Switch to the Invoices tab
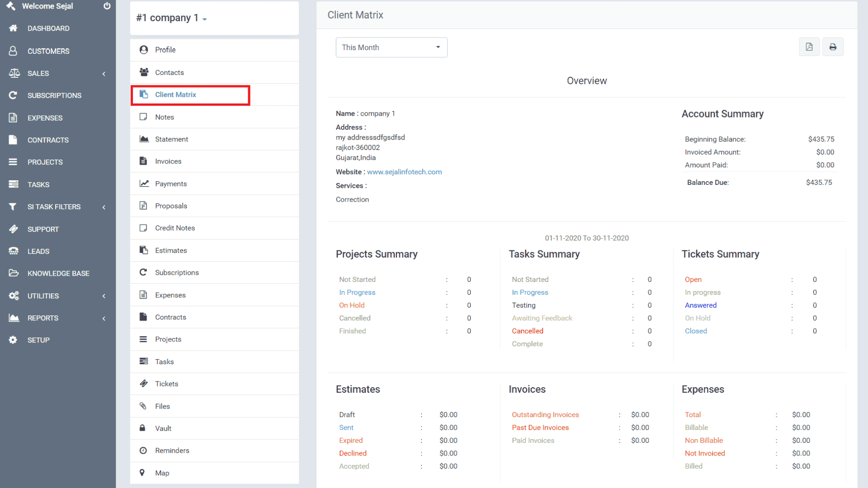 [x=168, y=161]
